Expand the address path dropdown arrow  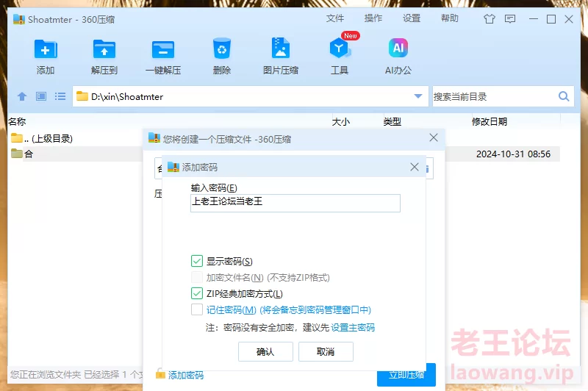coord(418,96)
